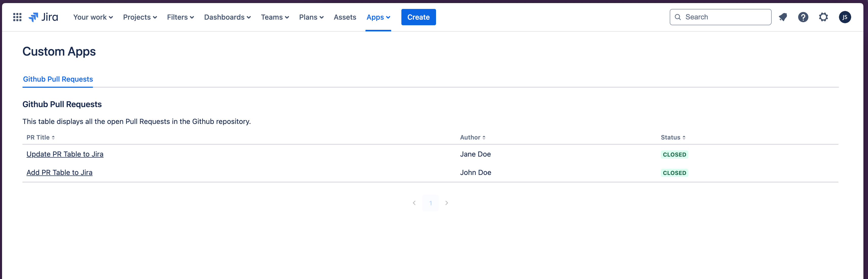
Task: Click the search magnifier icon
Action: pyautogui.click(x=678, y=17)
